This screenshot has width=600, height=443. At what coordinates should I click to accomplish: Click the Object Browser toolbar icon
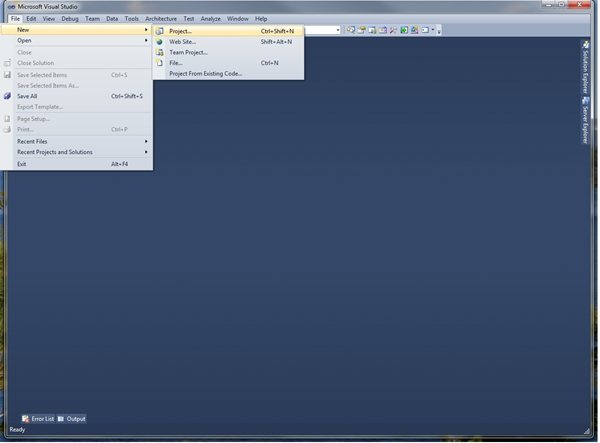383,30
